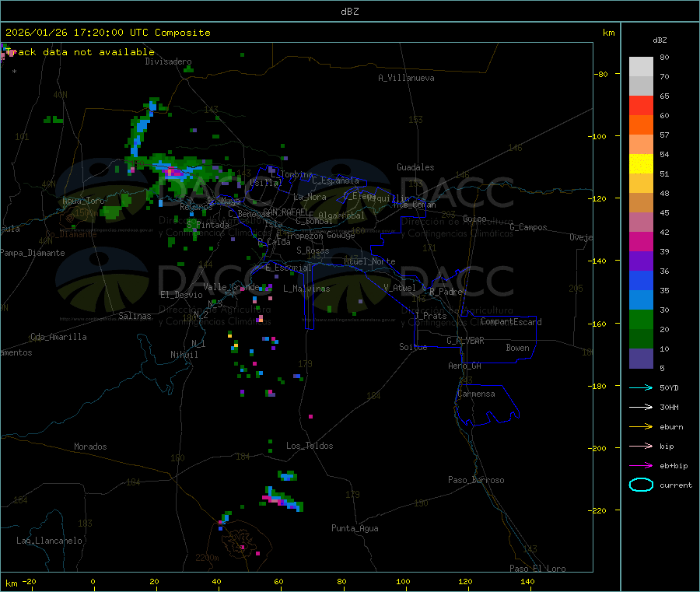Viewport: 700px width, 592px height.
Task: Click the SAN_RAFAEL city label
Action: (285, 212)
